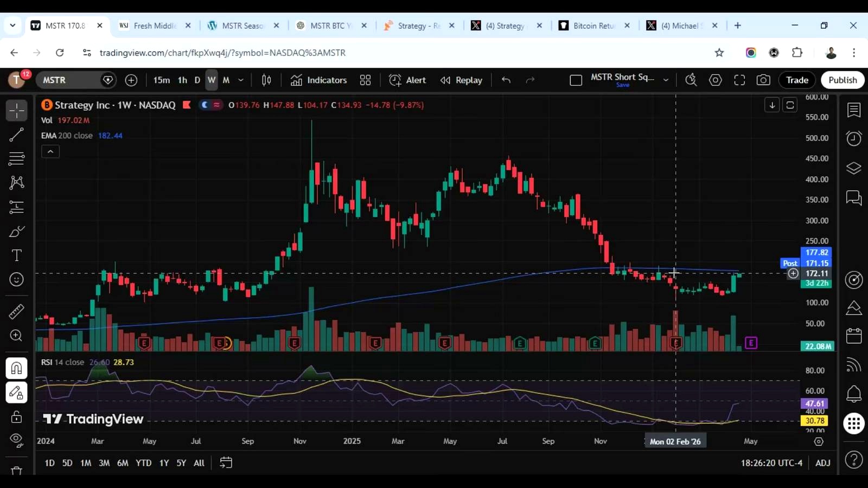Open forecasting and measurement tools
The height and width of the screenshot is (488, 868).
(16, 207)
